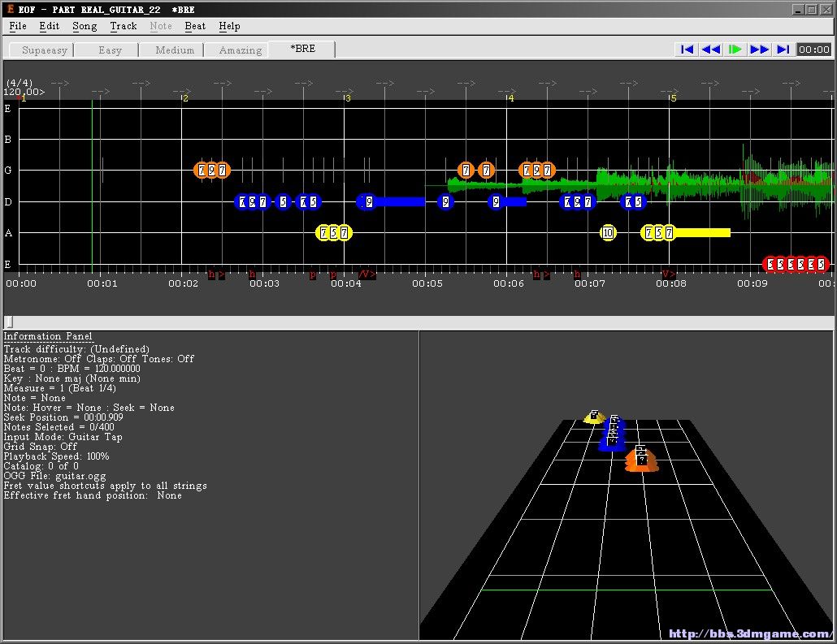Select blue fret 9 note with the long sustain
The image size is (837, 644).
click(x=367, y=201)
